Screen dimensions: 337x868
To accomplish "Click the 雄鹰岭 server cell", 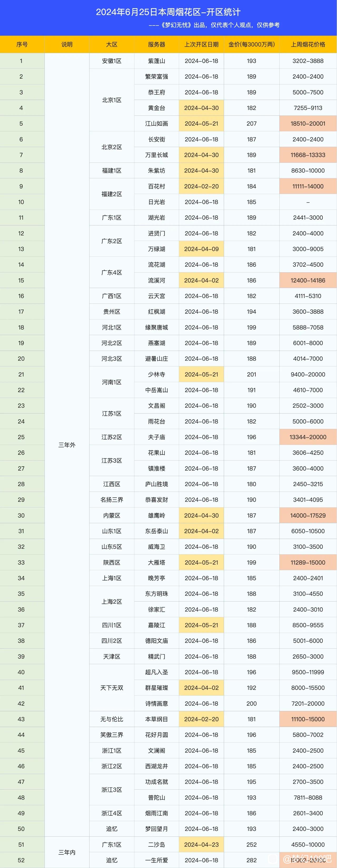I will (157, 515).
